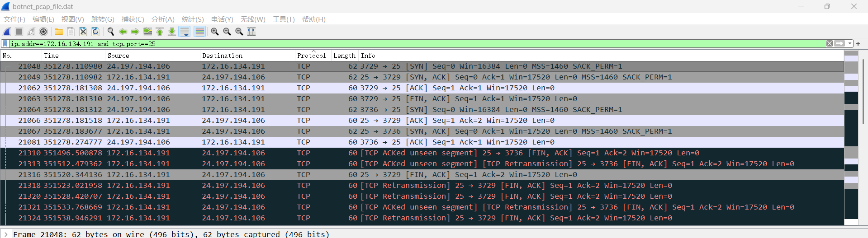Apply the display filter arrow
The image size is (868, 238).
coord(840,44)
